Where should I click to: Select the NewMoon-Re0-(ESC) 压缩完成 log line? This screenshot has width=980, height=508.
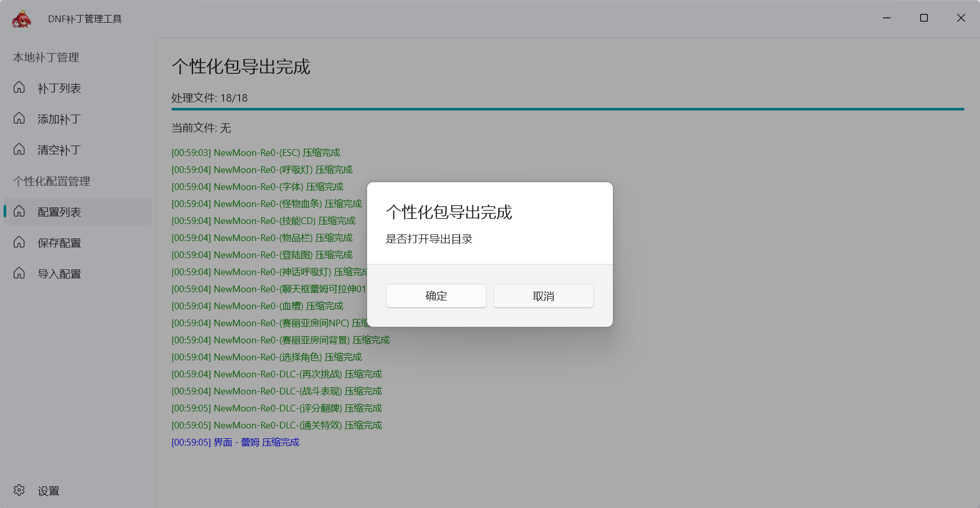tap(256, 152)
